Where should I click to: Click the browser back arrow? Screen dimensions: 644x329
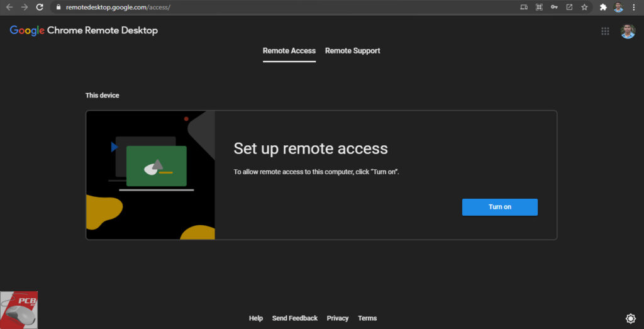(x=9, y=7)
